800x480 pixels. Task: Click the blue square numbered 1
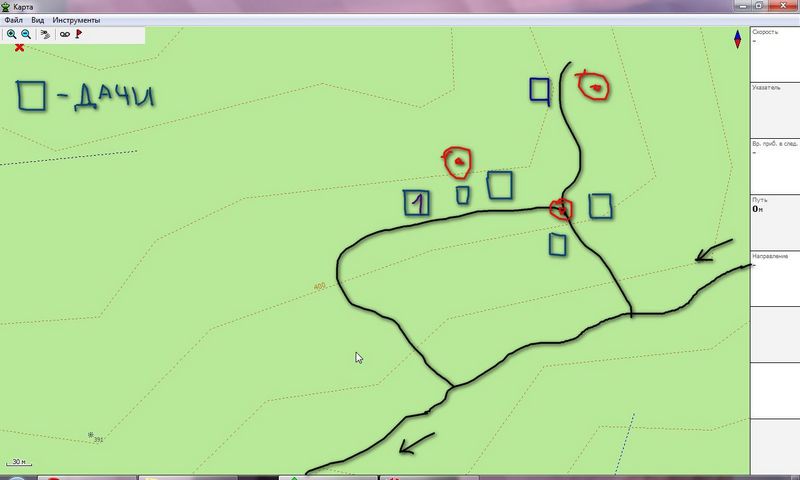point(416,203)
